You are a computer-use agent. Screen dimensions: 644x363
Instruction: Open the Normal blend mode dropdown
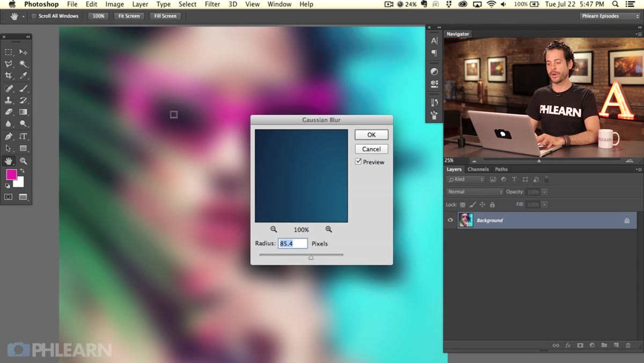(x=474, y=192)
